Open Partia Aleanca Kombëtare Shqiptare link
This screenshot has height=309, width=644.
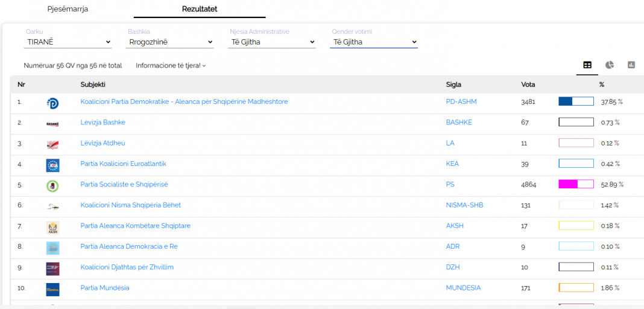[x=136, y=226]
